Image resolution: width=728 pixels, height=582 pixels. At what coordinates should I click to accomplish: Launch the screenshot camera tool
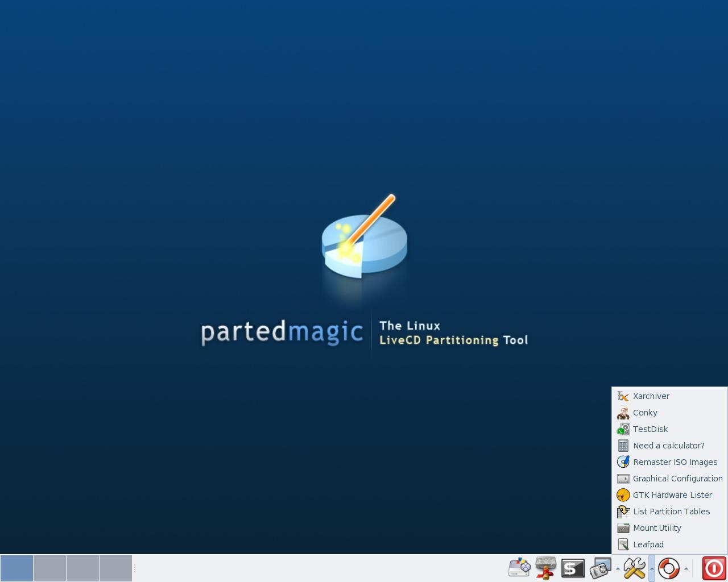(x=600, y=568)
